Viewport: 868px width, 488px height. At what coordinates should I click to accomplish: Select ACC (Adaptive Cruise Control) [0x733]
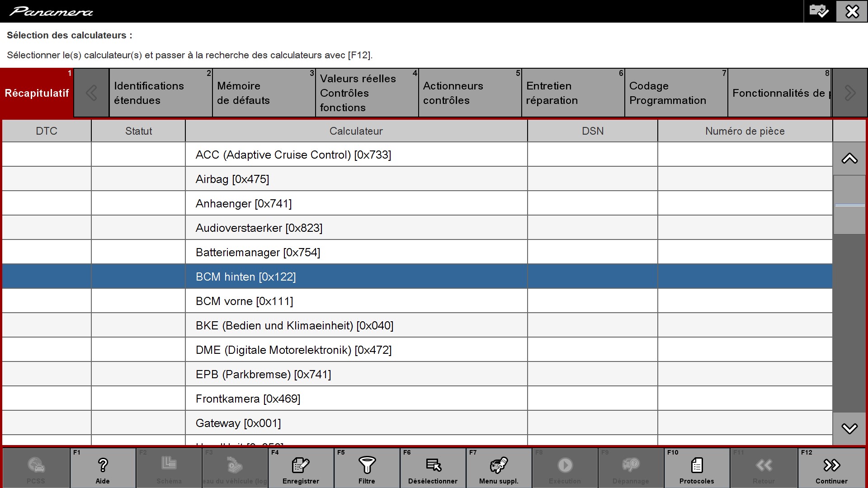point(417,155)
